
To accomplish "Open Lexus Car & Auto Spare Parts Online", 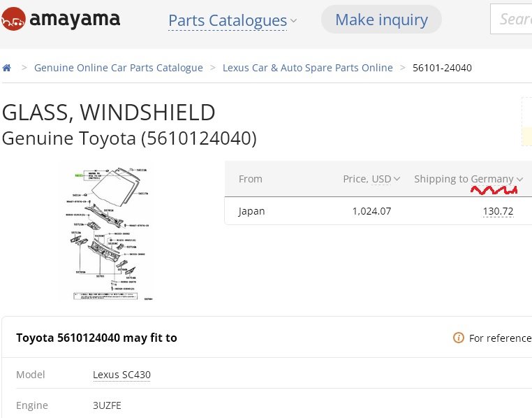I will 307,68.
